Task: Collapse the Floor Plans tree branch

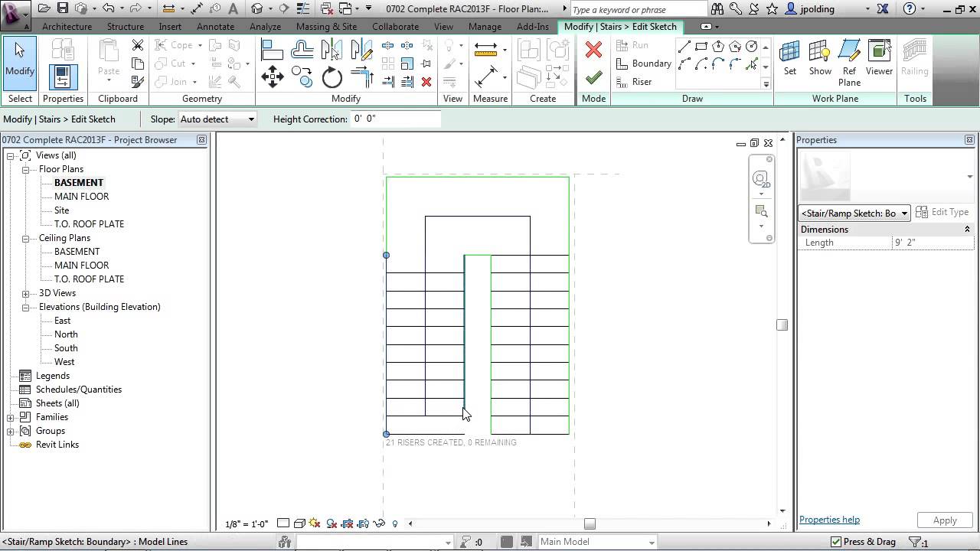Action: pyautogui.click(x=26, y=169)
